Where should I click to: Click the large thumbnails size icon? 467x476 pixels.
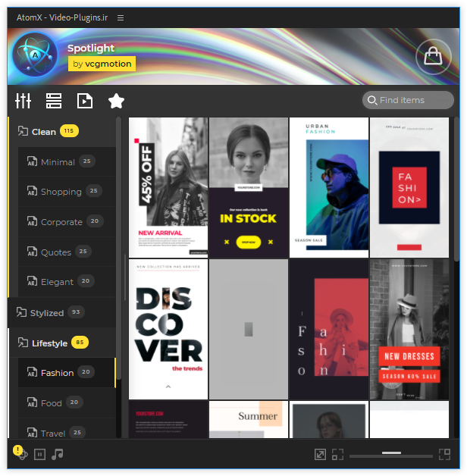445,455
